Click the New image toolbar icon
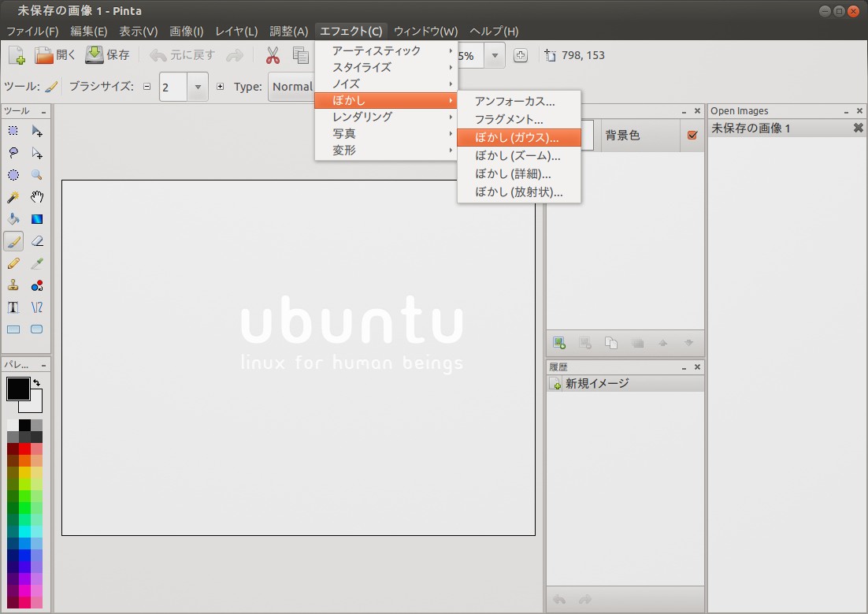The height and width of the screenshot is (614, 868). (17, 55)
